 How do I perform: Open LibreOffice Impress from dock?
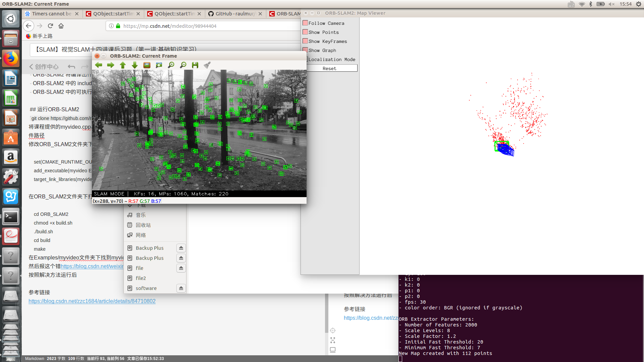tap(11, 118)
